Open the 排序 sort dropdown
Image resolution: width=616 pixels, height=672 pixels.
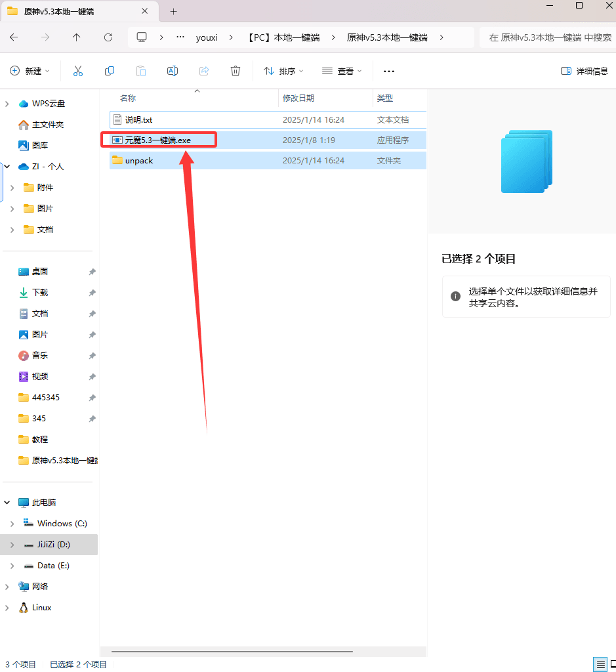point(283,71)
